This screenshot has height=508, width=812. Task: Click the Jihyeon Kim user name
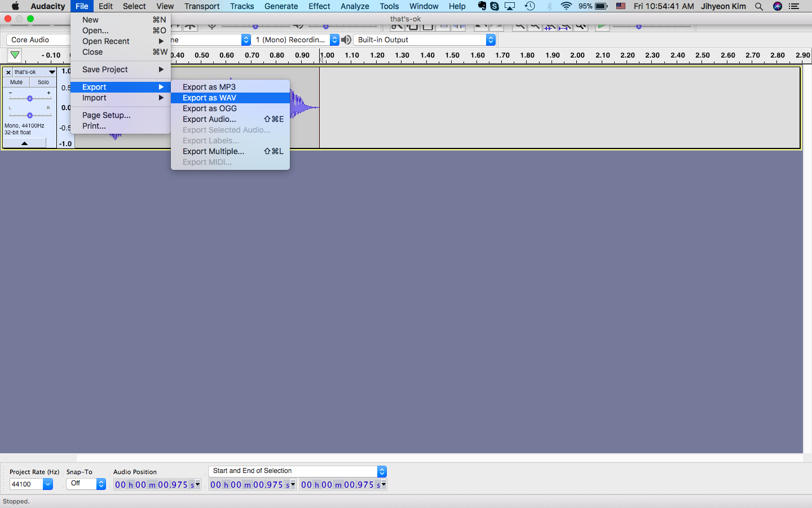pyautogui.click(x=723, y=6)
